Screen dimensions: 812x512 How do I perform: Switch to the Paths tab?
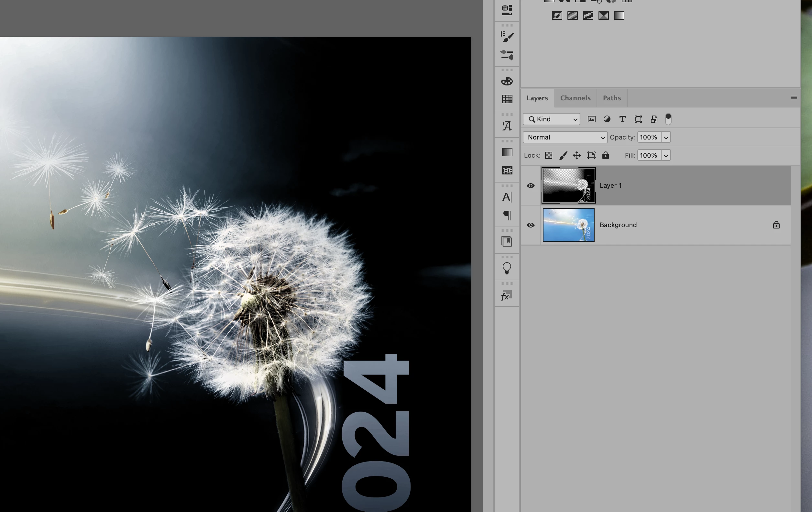[612, 98]
